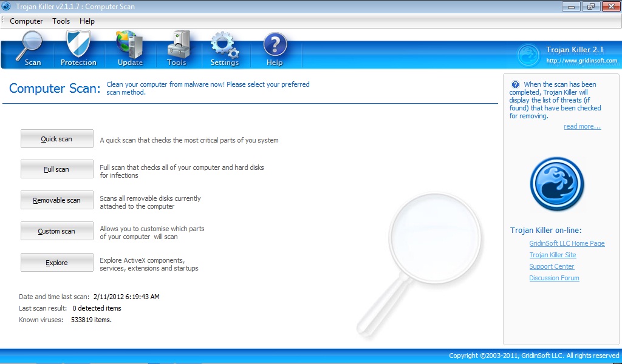Click the Quick scan description text

coord(190,140)
